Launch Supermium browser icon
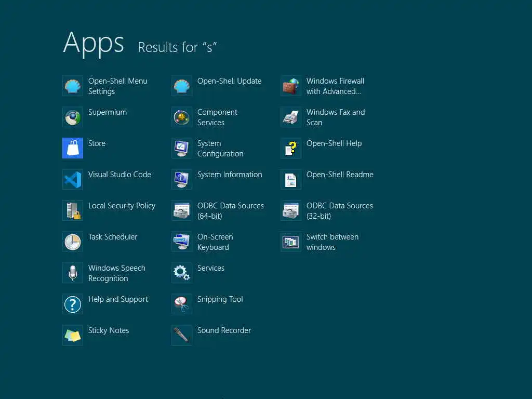532x399 pixels. (73, 117)
